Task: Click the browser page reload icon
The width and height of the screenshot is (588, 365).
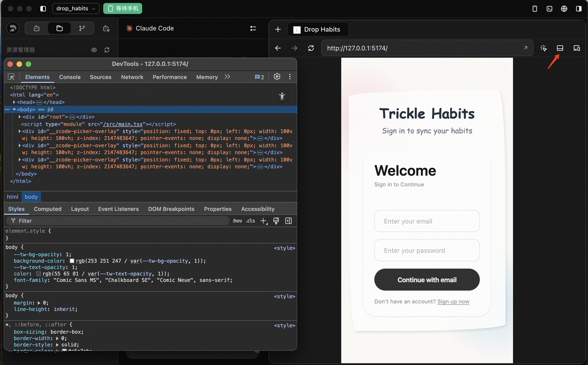Action: [311, 48]
